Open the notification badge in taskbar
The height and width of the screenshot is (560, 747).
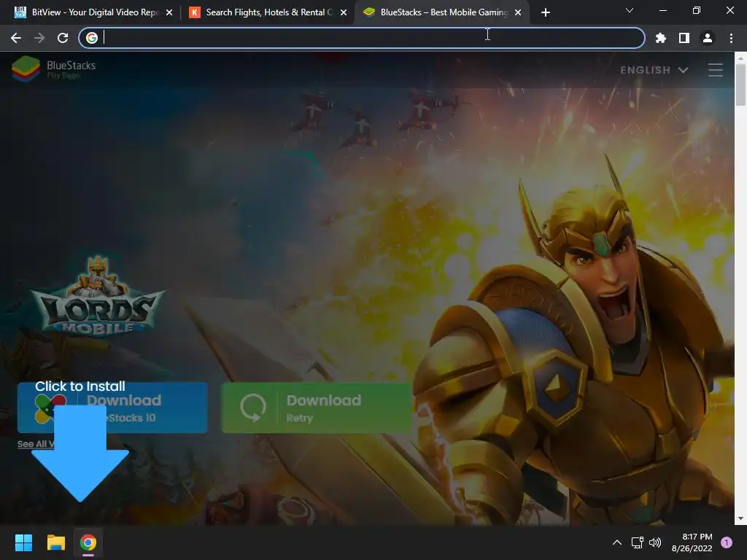[727, 542]
